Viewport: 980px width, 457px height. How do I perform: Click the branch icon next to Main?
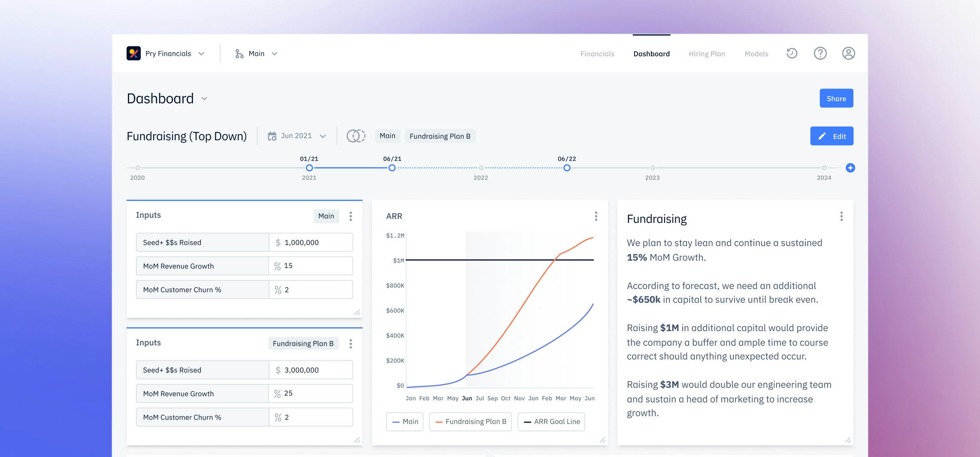[239, 53]
